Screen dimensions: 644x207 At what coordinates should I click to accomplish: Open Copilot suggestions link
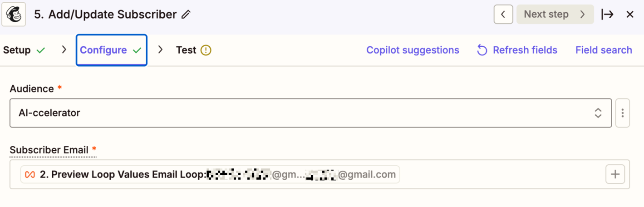[413, 50]
